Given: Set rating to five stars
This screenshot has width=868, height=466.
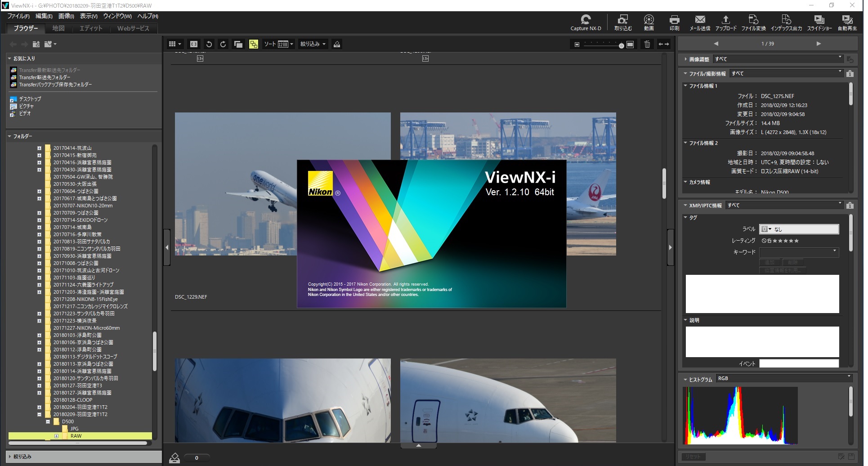Looking at the screenshot, I should pos(796,241).
